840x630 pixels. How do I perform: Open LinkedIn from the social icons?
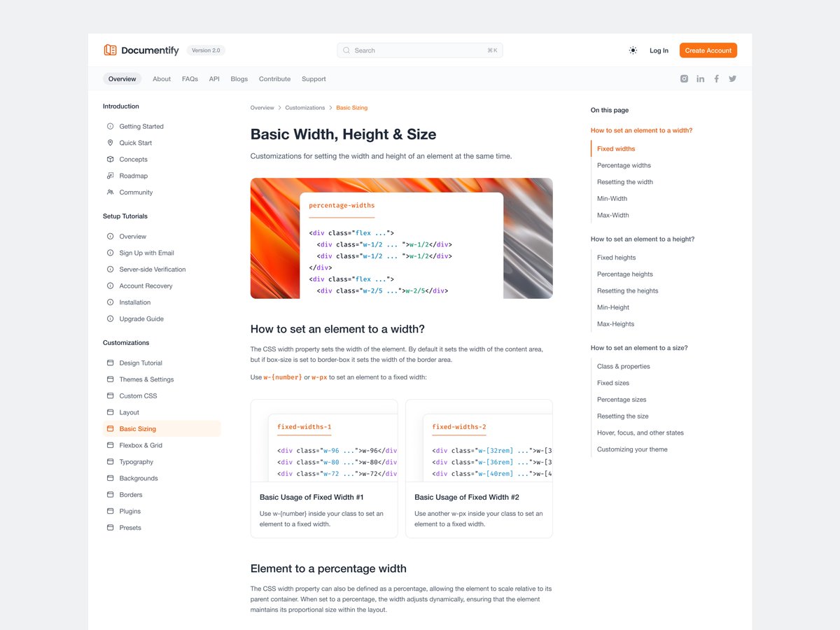pyautogui.click(x=700, y=78)
